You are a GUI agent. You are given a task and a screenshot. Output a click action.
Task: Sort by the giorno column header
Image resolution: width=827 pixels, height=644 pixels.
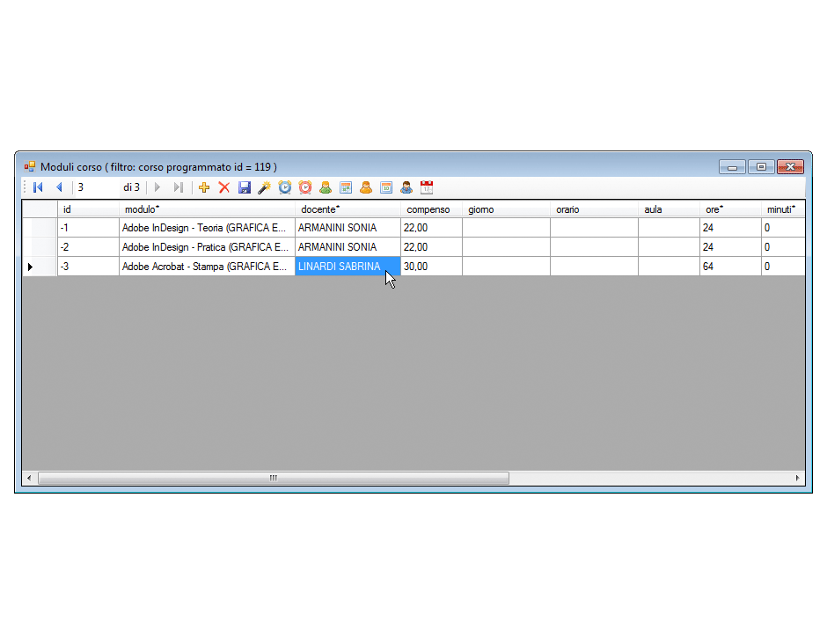coord(507,209)
